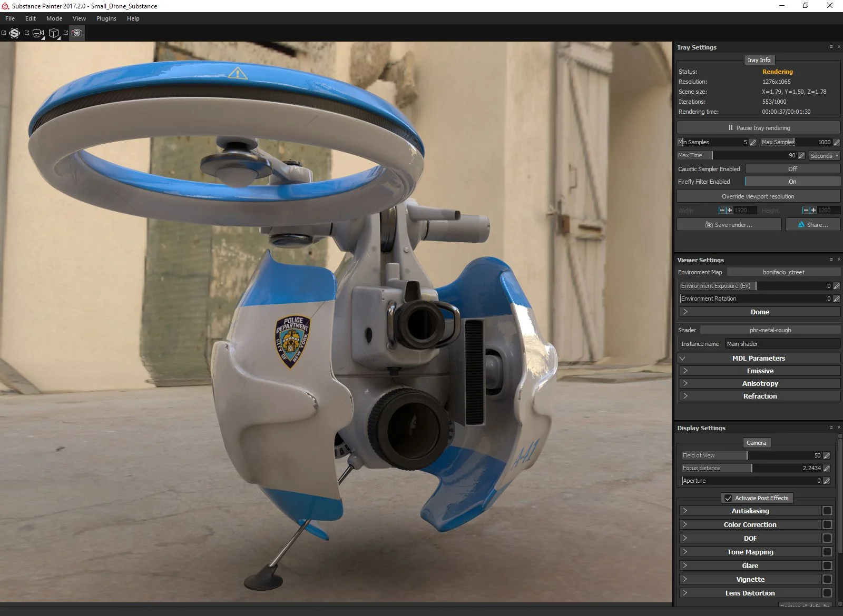Enable the Color Correction checkbox
Image resolution: width=843 pixels, height=616 pixels.
click(827, 524)
